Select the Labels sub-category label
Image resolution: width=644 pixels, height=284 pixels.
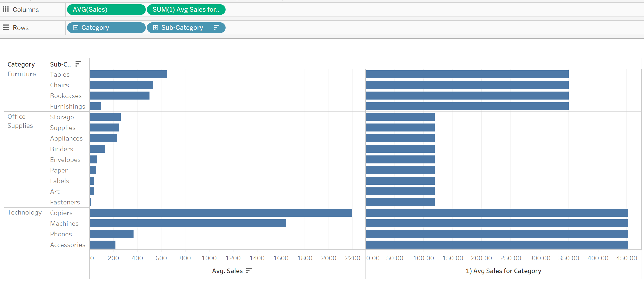click(60, 181)
